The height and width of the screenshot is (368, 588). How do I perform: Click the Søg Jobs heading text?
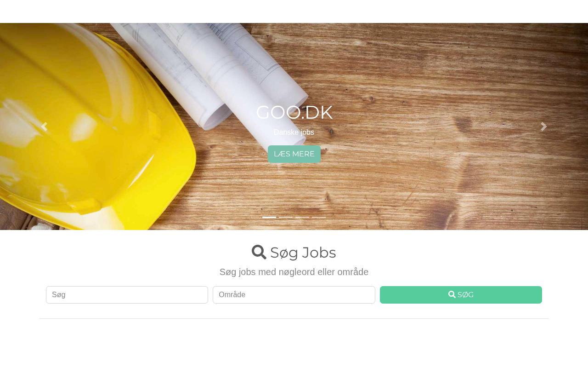click(303, 253)
